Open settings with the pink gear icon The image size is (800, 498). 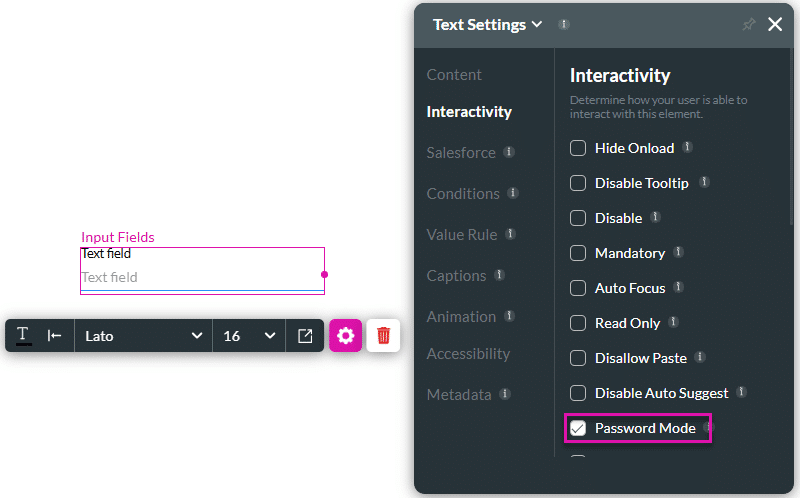346,336
